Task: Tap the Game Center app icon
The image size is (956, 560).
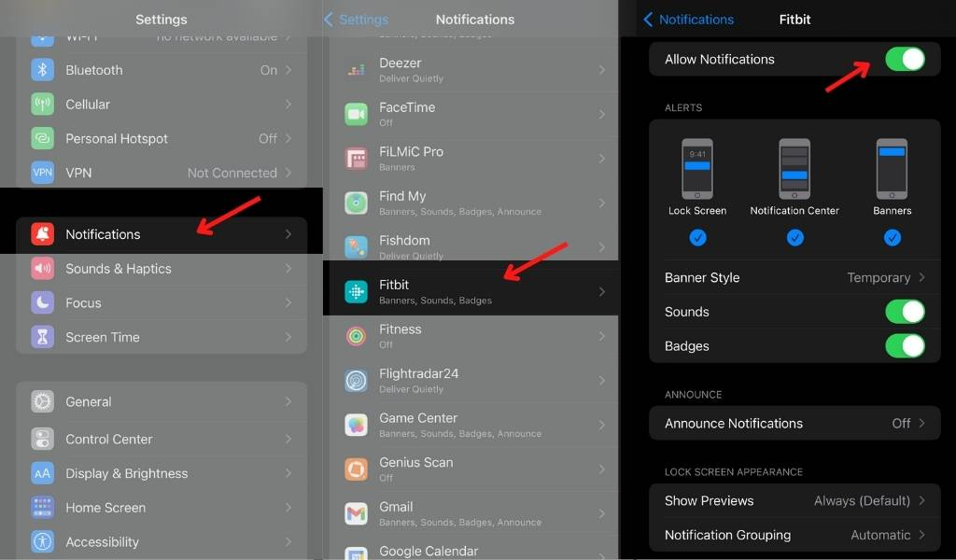Action: tap(356, 425)
